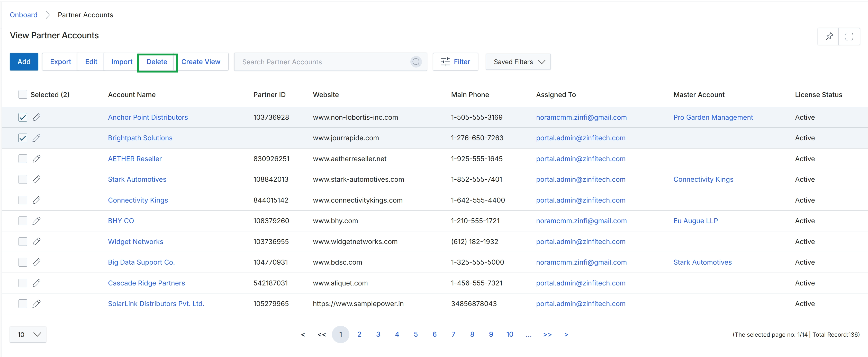Edit pencil for SolarLink Distributors row

37,304
